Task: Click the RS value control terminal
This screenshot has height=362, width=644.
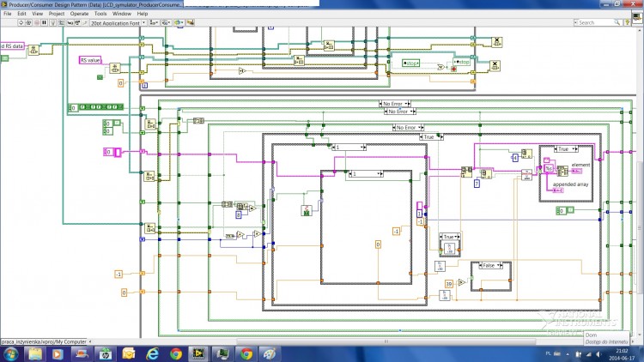Action: click(x=90, y=60)
